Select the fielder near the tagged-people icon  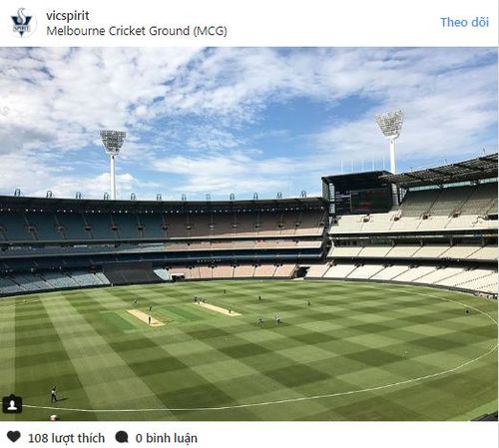point(54,394)
